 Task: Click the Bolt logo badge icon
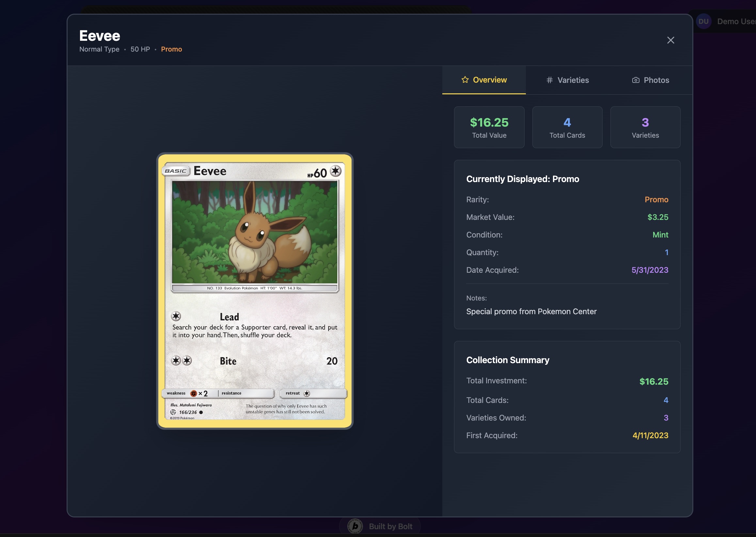point(355,526)
